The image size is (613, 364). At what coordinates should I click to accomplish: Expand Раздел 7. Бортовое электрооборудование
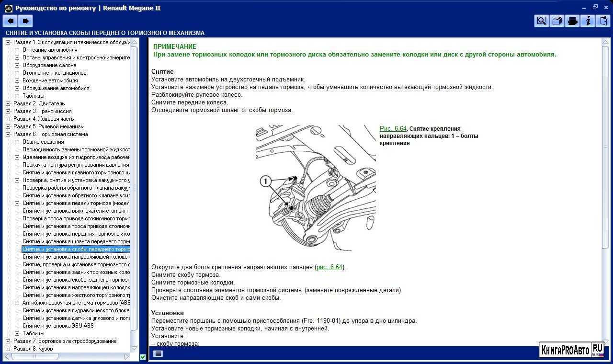(x=8, y=341)
